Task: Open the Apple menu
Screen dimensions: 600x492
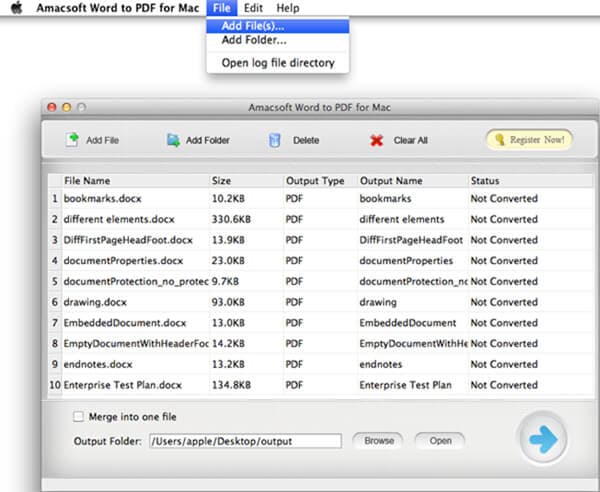Action: click(16, 8)
